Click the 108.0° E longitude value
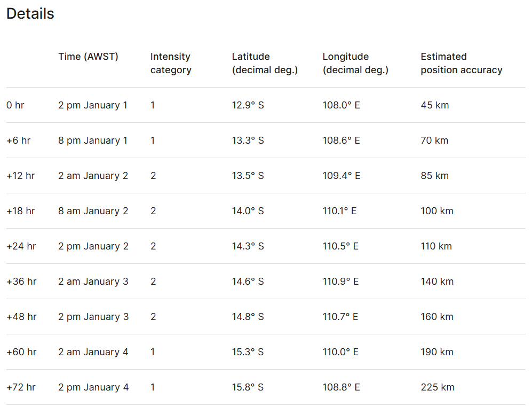The width and height of the screenshot is (532, 414). pos(341,105)
